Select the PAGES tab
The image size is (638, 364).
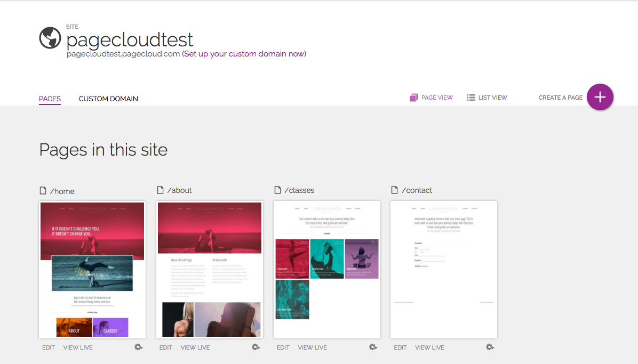[50, 99]
